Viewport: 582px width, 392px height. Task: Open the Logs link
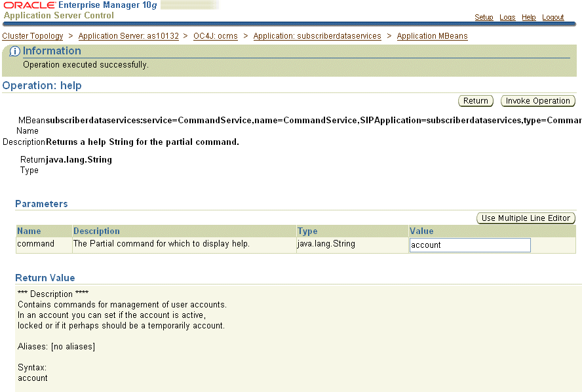tap(507, 17)
